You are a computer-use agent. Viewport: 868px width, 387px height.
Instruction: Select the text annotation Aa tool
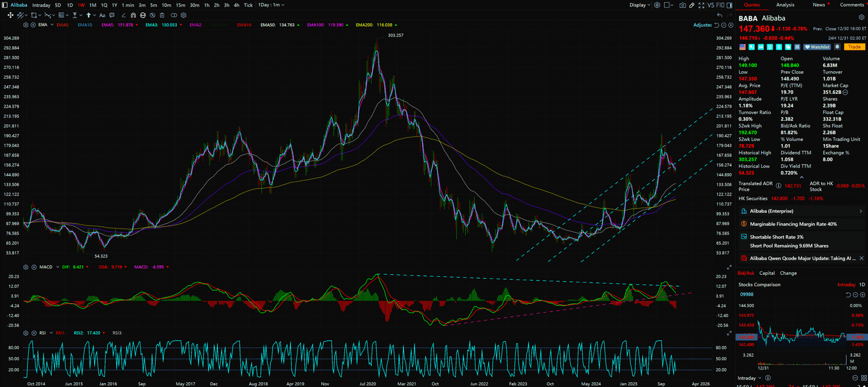pyautogui.click(x=102, y=15)
